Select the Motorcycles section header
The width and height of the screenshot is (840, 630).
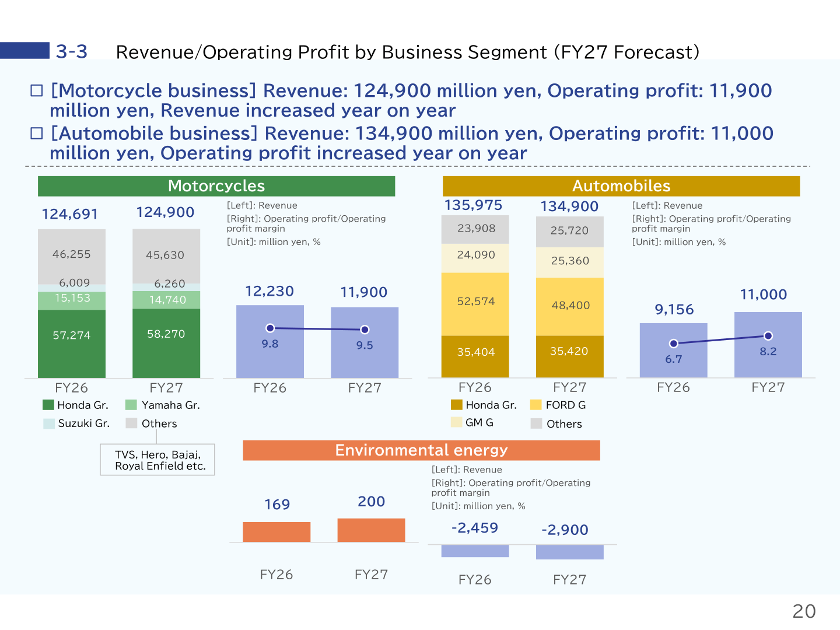coord(216,186)
